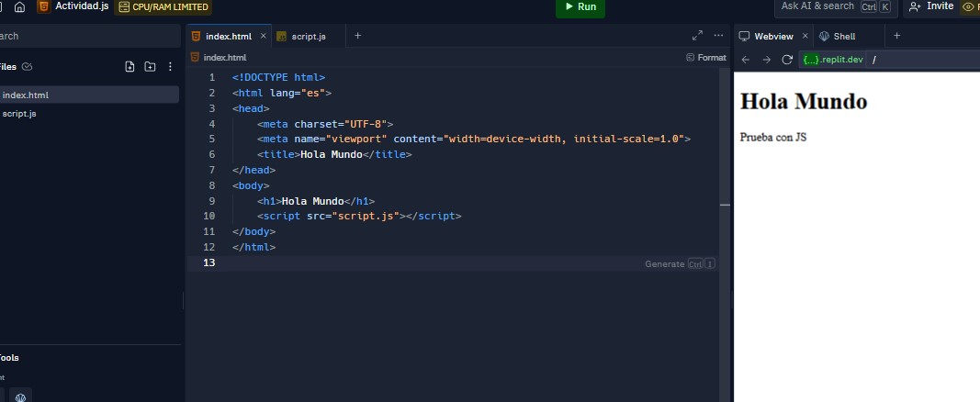
Task: Click the meta charset UTF-8 line
Action: point(325,124)
